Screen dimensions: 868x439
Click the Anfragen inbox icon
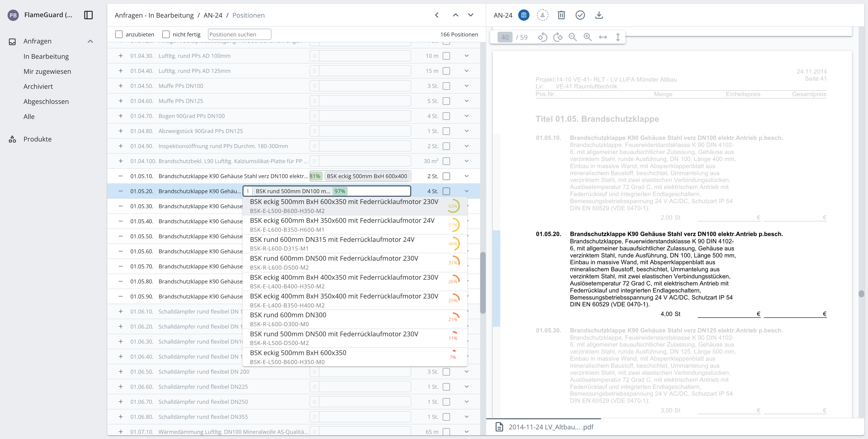(12, 41)
